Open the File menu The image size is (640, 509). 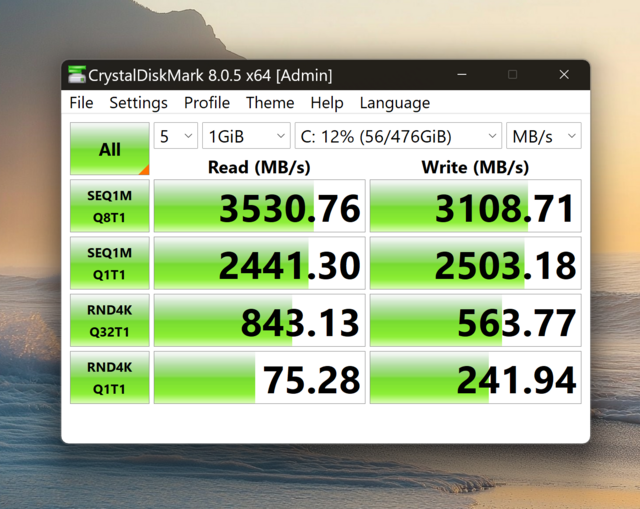(81, 103)
